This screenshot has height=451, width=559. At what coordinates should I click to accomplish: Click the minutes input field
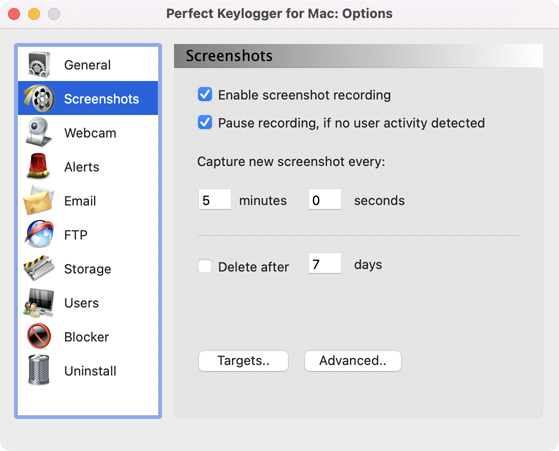(x=215, y=200)
